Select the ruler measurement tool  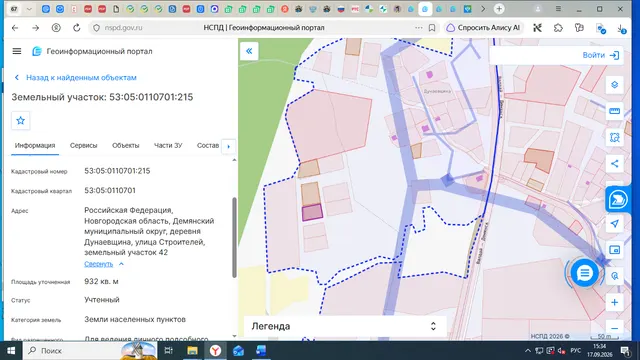pyautogui.click(x=614, y=111)
